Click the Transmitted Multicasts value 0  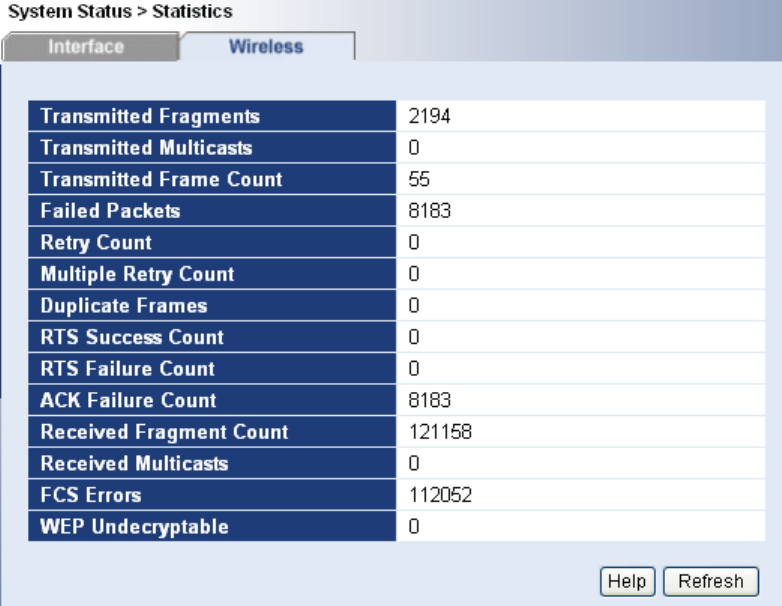click(x=414, y=148)
